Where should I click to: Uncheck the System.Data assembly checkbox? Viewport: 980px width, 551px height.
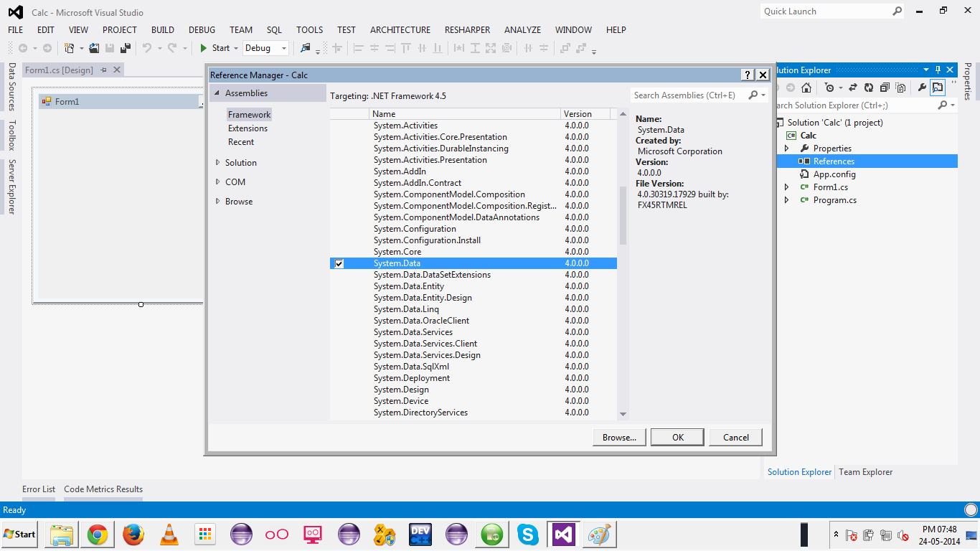339,263
